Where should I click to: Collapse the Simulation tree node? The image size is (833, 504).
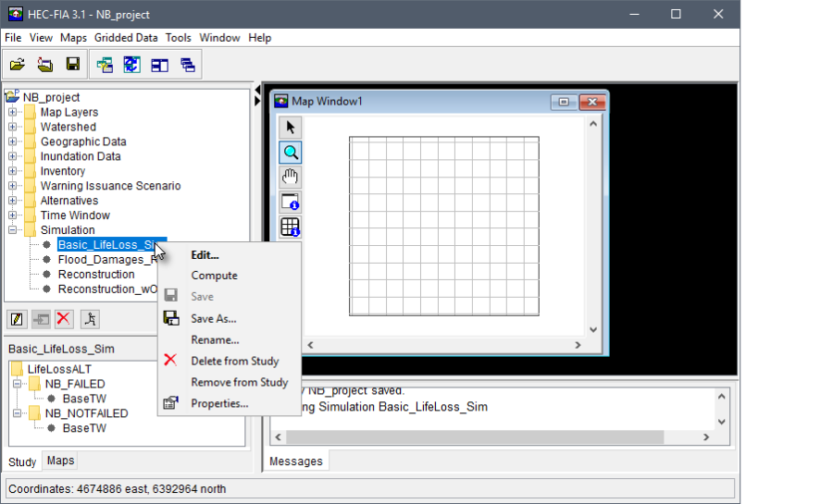12,229
